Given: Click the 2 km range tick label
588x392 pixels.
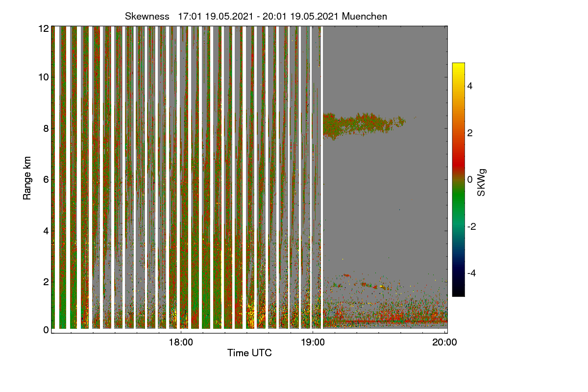Looking at the screenshot, I should tap(46, 281).
